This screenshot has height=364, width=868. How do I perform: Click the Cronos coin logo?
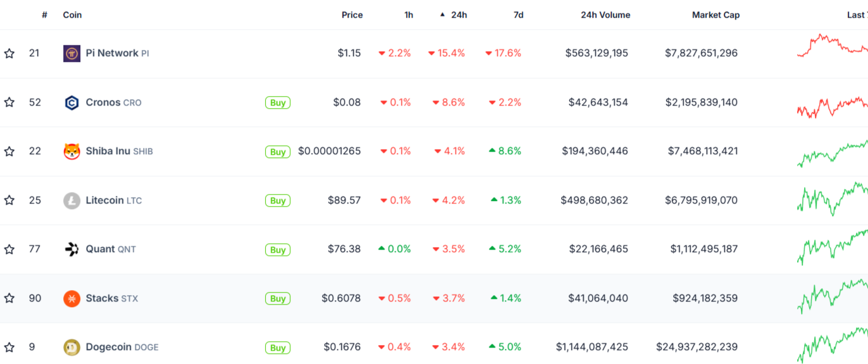pos(72,102)
